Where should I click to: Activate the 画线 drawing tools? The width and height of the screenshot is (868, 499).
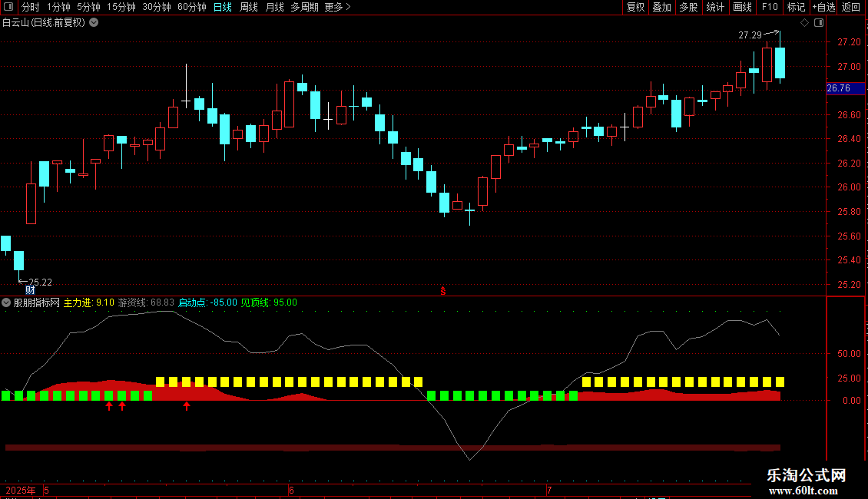click(742, 7)
